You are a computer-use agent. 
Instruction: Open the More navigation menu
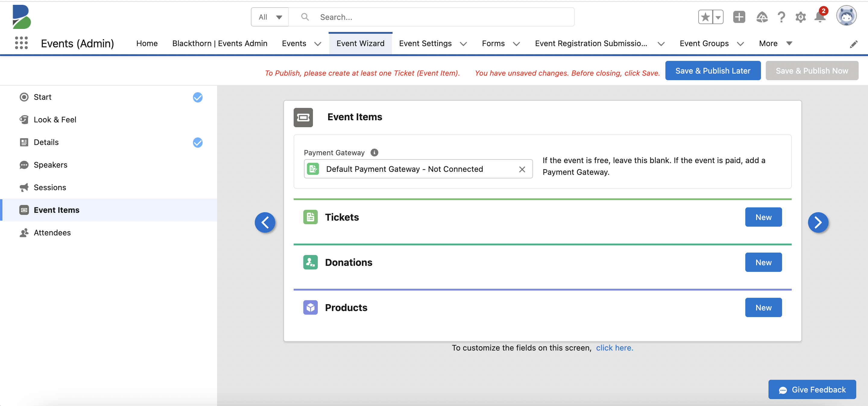pyautogui.click(x=775, y=43)
